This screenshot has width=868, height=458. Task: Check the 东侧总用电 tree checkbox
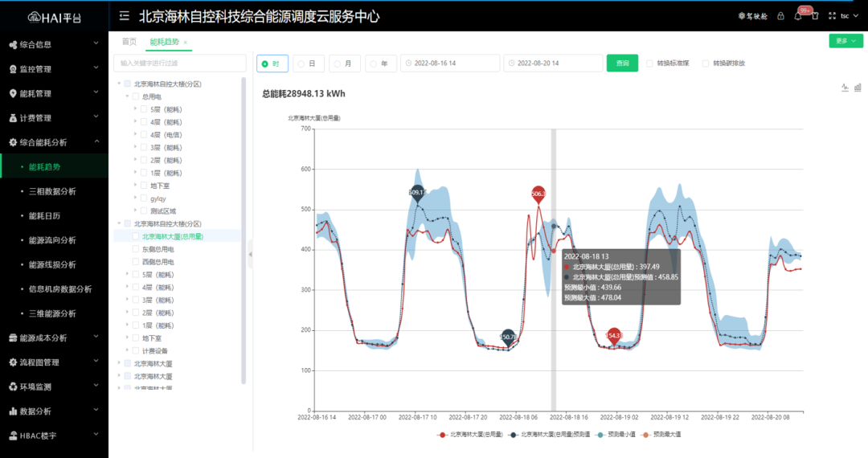pyautogui.click(x=136, y=249)
